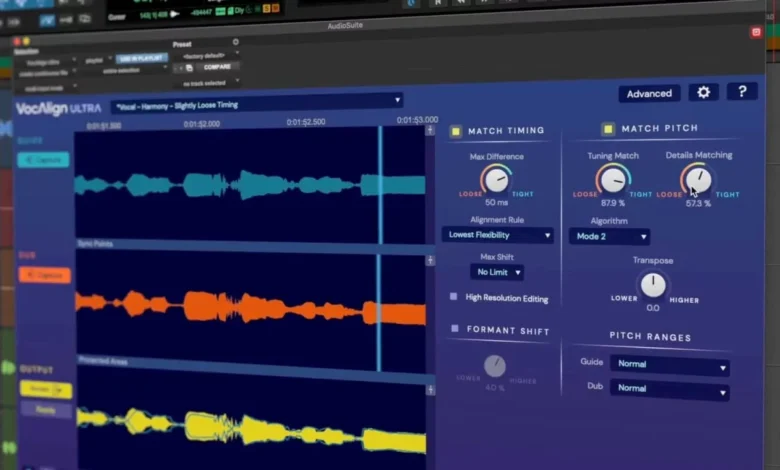Click the USE IN PLAYLIST button
The width and height of the screenshot is (780, 470).
141,58
